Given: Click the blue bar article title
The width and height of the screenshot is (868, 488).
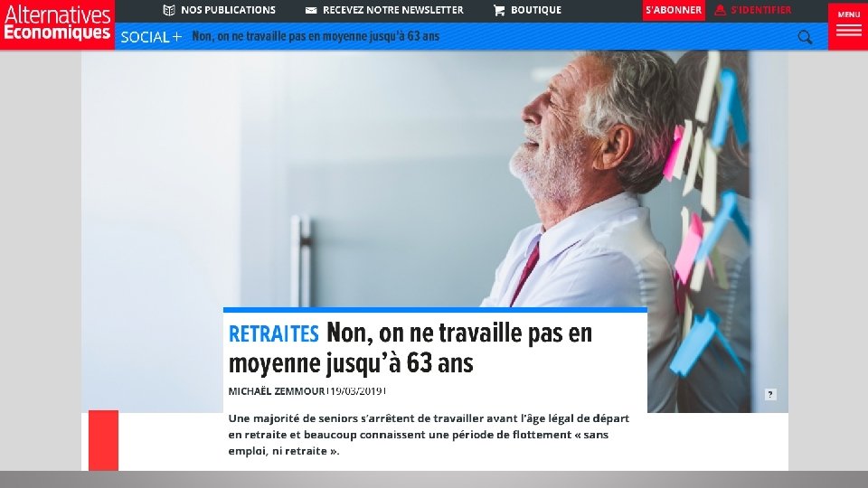Looking at the screenshot, I should 316,36.
